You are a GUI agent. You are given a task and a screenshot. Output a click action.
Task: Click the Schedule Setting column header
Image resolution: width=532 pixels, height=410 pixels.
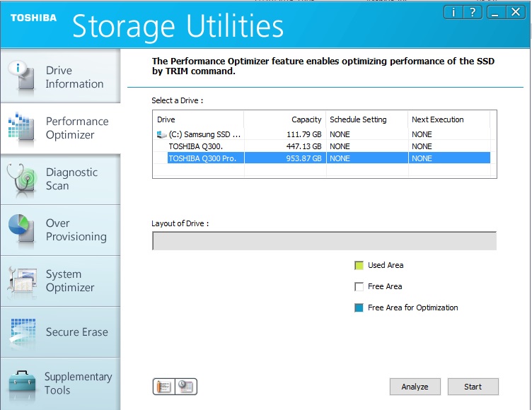click(367, 119)
